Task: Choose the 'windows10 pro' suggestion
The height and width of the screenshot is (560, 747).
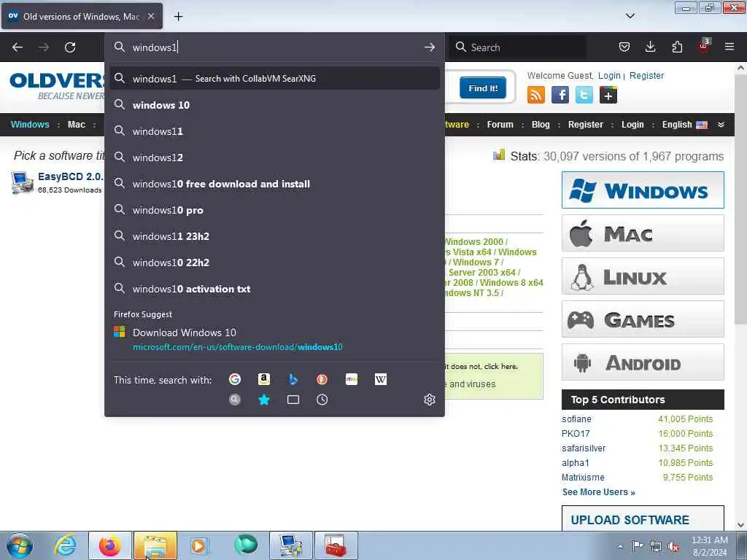Action: coord(274,210)
